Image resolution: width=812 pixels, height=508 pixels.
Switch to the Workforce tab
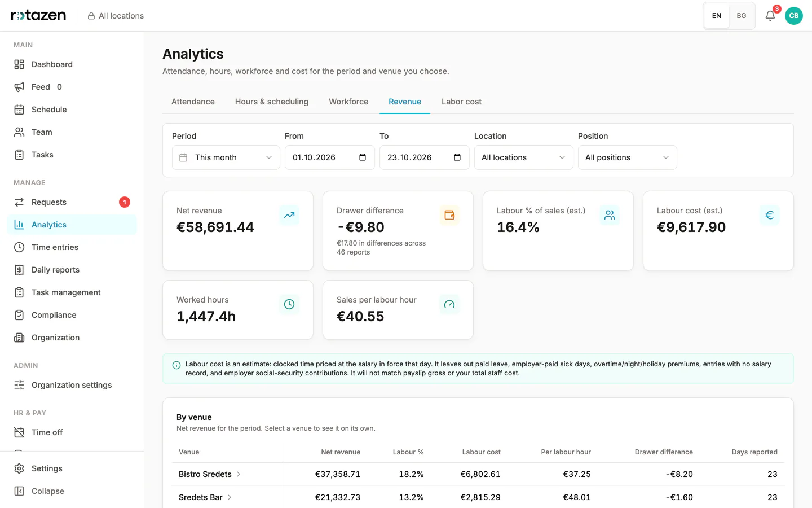pyautogui.click(x=348, y=102)
